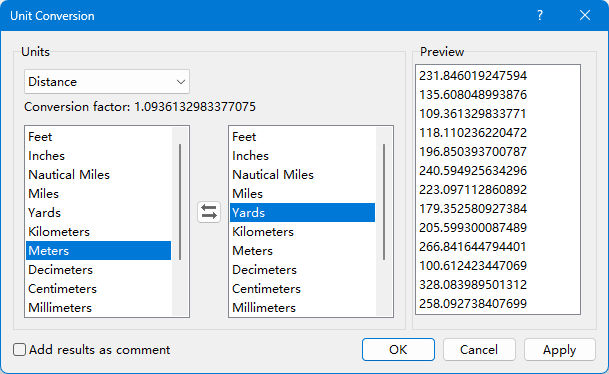This screenshot has height=374, width=609.
Task: Close the Unit Conversion dialog
Action: pyautogui.click(x=585, y=16)
